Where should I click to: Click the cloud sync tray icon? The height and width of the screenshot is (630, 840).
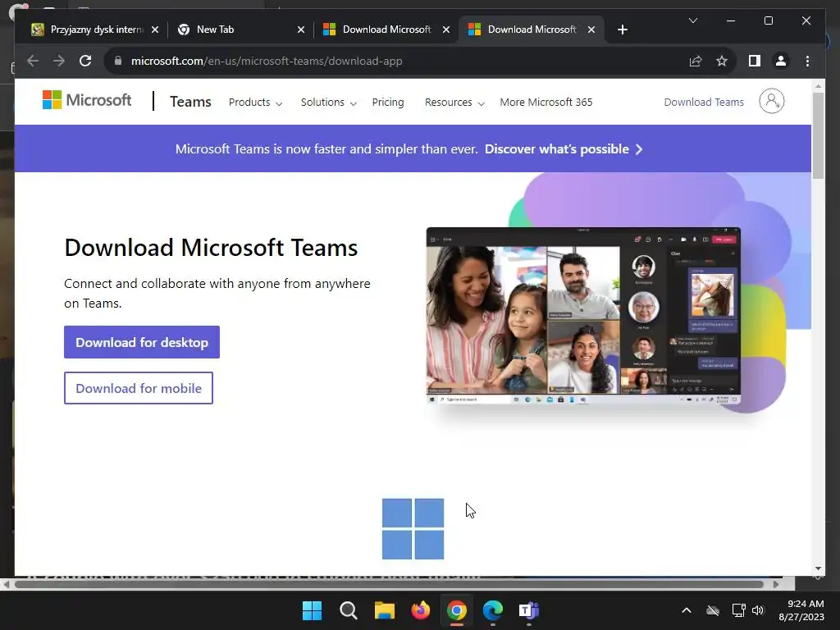point(713,610)
